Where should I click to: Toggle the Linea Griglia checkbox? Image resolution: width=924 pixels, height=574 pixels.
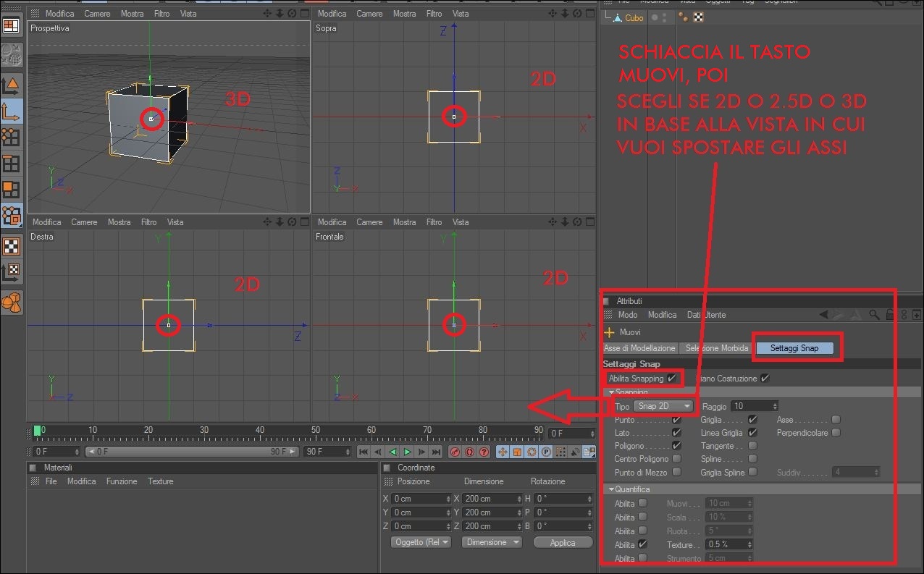[752, 433]
